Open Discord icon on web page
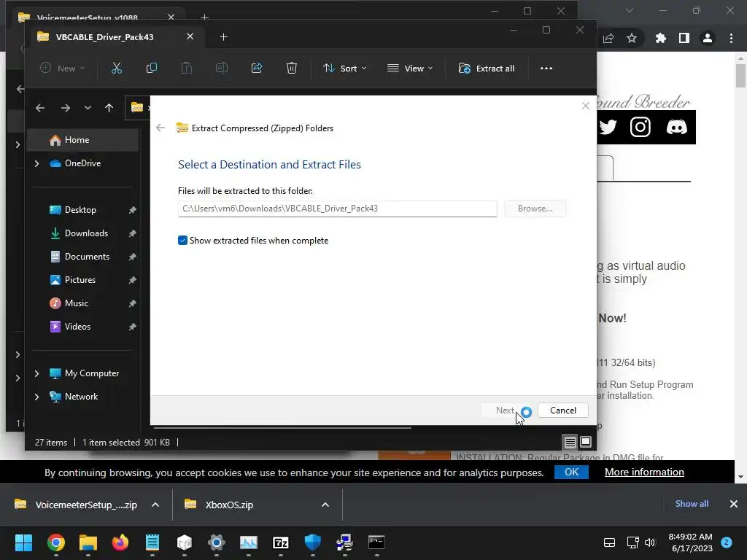747x560 pixels. click(x=676, y=127)
